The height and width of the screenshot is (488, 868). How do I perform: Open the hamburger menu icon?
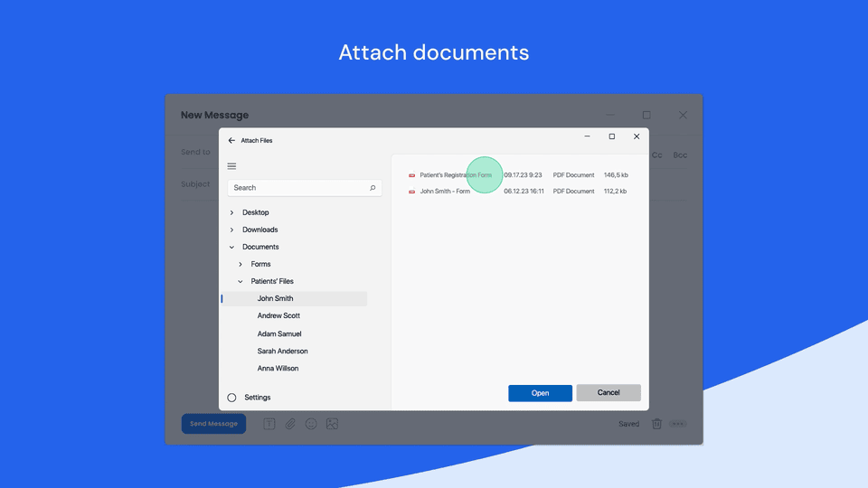click(231, 166)
